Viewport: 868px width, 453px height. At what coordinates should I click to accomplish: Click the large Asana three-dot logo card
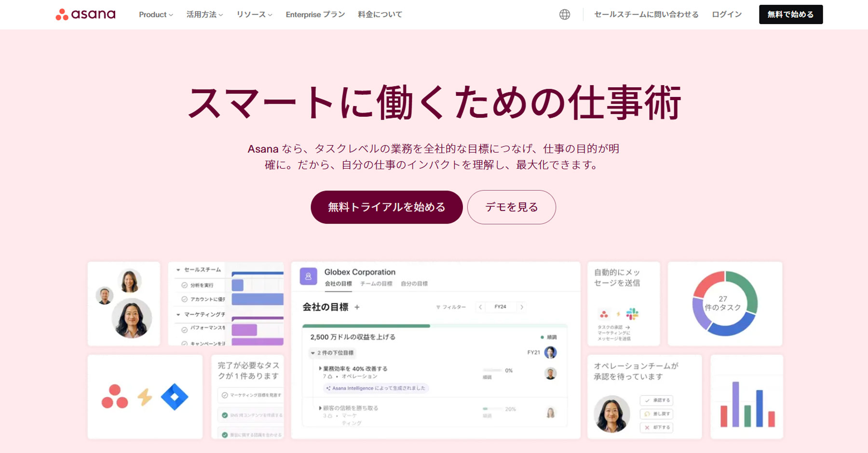pyautogui.click(x=115, y=397)
